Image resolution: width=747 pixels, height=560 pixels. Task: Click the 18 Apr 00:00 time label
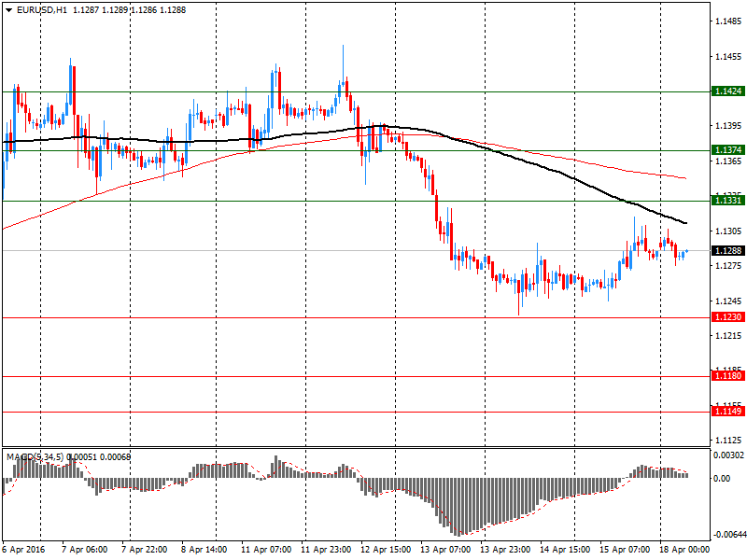tap(684, 550)
